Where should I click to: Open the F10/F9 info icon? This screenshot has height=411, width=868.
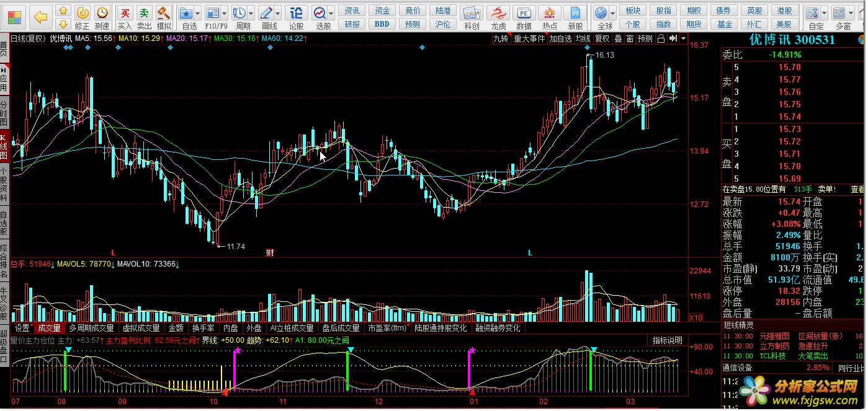coord(213,12)
